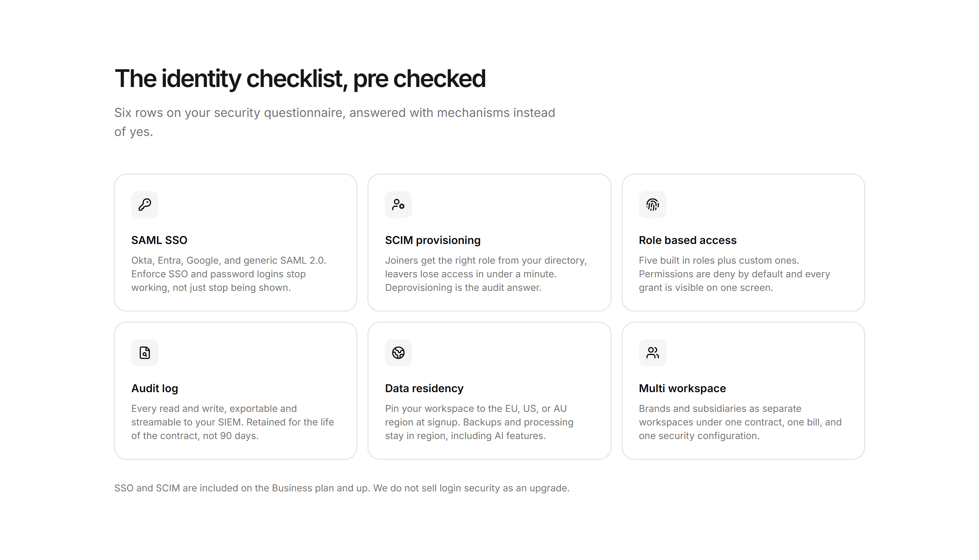Click the Business plan footnote text
The height and width of the screenshot is (560, 979).
tap(342, 488)
